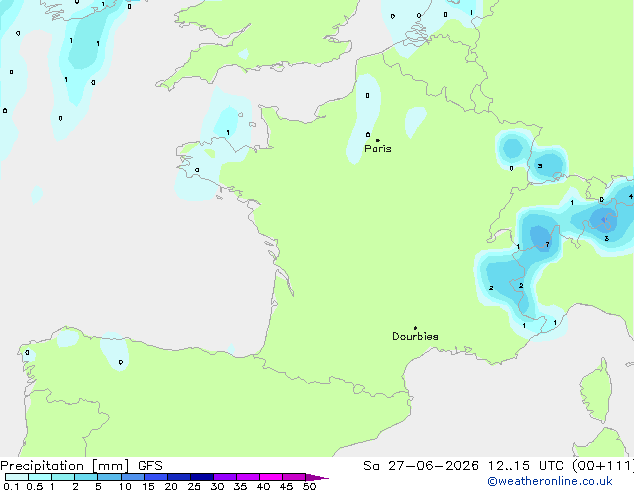Image resolution: width=634 pixels, height=490 pixels.
Task: Pick the 45–50 mm legend swatch
Action: point(294,477)
